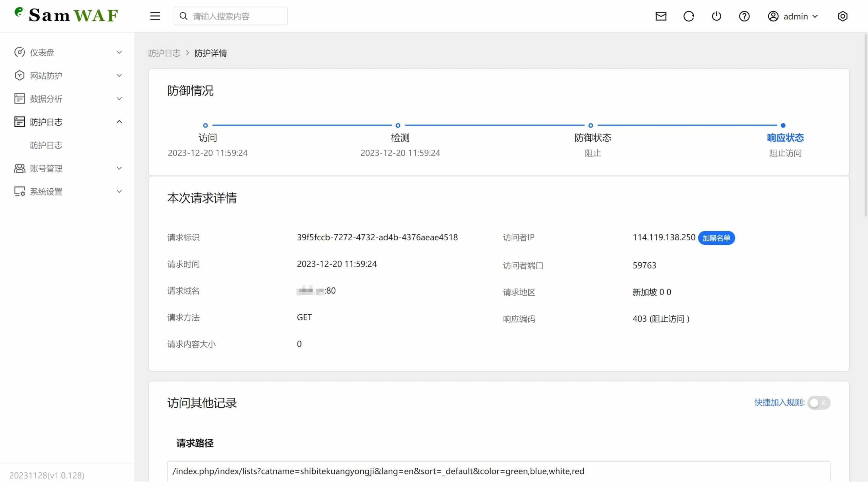Click the search magnifier icon

(183, 16)
